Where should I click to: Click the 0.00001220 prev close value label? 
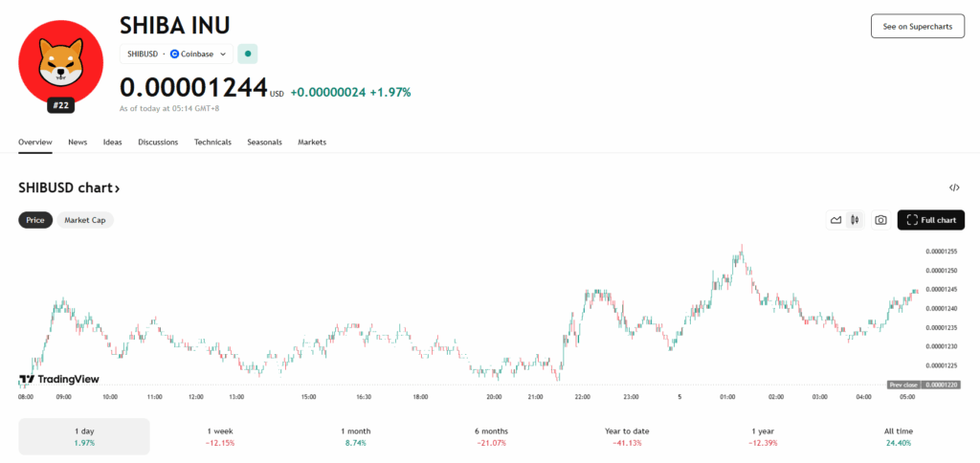pyautogui.click(x=942, y=385)
